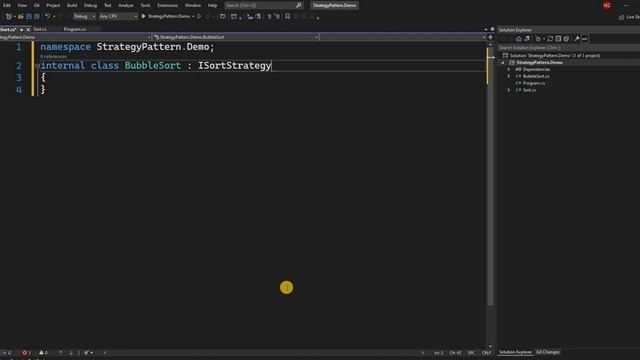This screenshot has height=360, width=640.
Task: Click the Search Solution Explorer field
Action: tap(568, 48)
